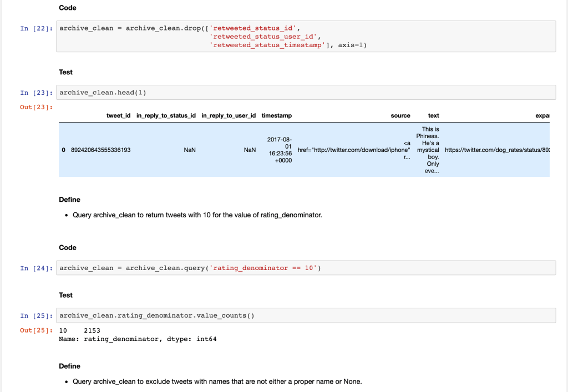Select the Out[23] output prompt
The width and height of the screenshot is (568, 392).
click(x=36, y=107)
